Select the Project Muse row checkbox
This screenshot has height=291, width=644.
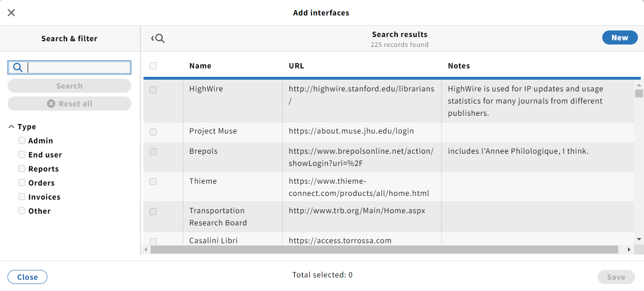pyautogui.click(x=153, y=132)
